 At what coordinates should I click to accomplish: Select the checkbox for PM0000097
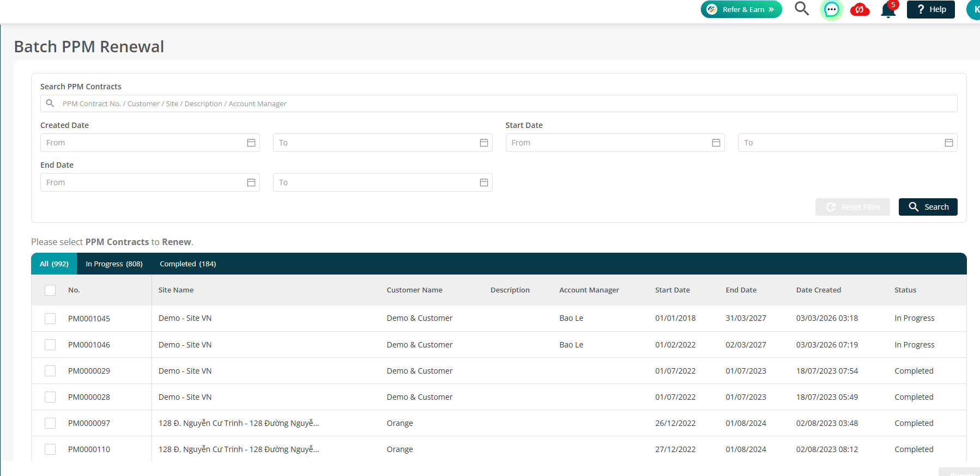click(50, 423)
